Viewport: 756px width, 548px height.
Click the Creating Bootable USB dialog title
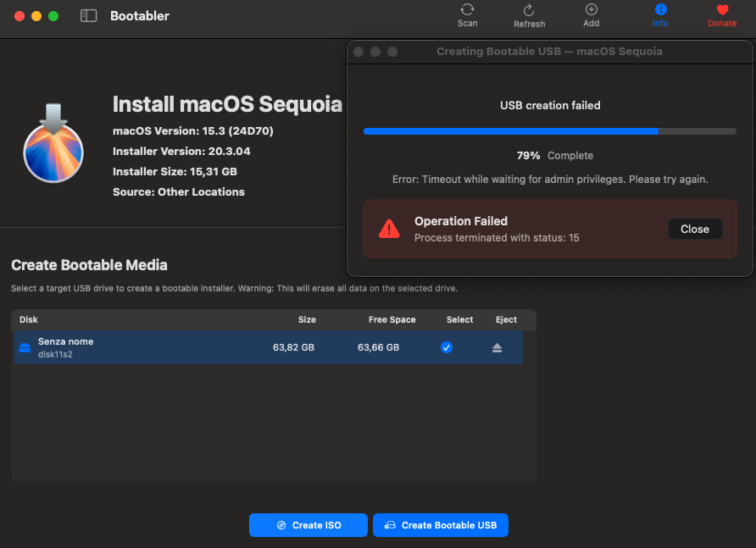point(549,52)
